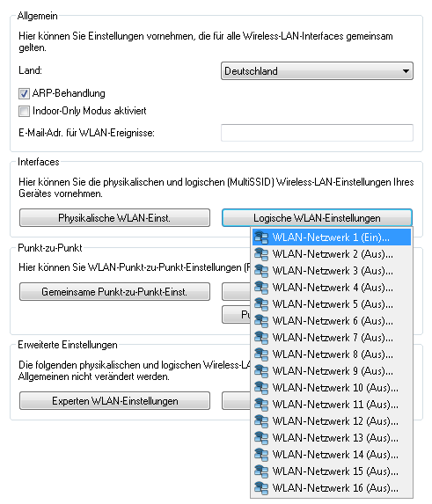Screen dimensions: 432x504
Task: Click the network icon next to WLAN-Netzwerk 14
Action: click(x=261, y=455)
